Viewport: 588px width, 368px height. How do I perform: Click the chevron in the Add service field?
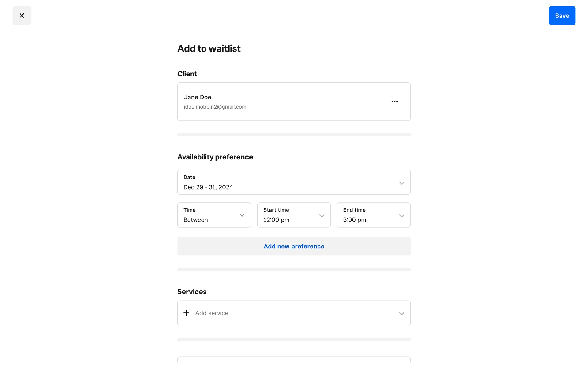[401, 314]
